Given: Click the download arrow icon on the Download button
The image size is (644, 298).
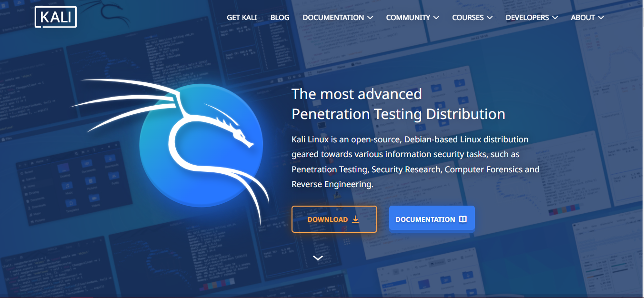Looking at the screenshot, I should click(355, 219).
